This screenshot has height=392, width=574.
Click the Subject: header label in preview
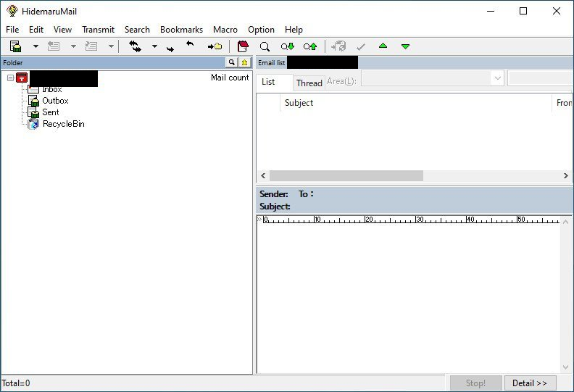(275, 207)
